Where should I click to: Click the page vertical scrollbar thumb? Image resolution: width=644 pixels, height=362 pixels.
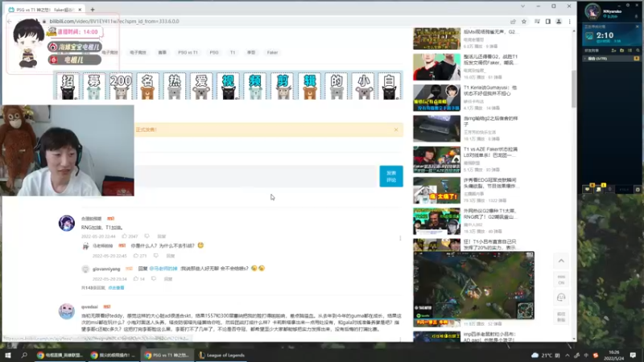coord(574,89)
